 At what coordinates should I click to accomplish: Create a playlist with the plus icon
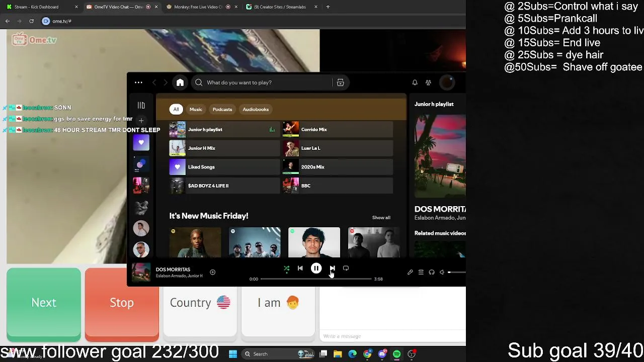pyautogui.click(x=141, y=121)
